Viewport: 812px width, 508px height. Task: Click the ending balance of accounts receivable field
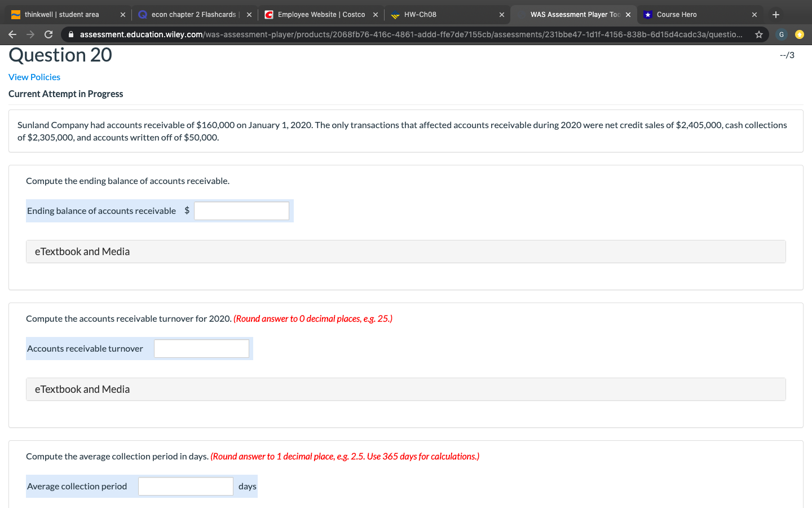(241, 211)
